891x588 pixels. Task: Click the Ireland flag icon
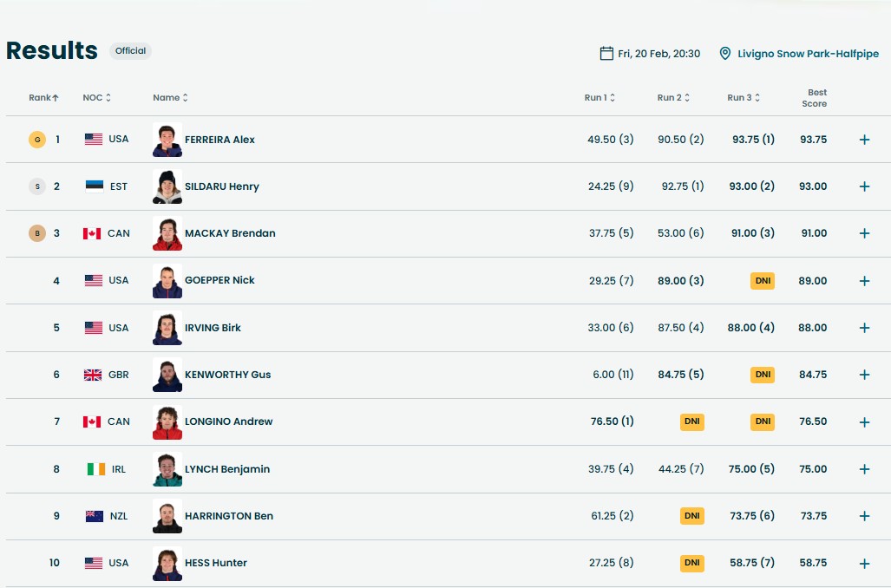pyautogui.click(x=95, y=469)
